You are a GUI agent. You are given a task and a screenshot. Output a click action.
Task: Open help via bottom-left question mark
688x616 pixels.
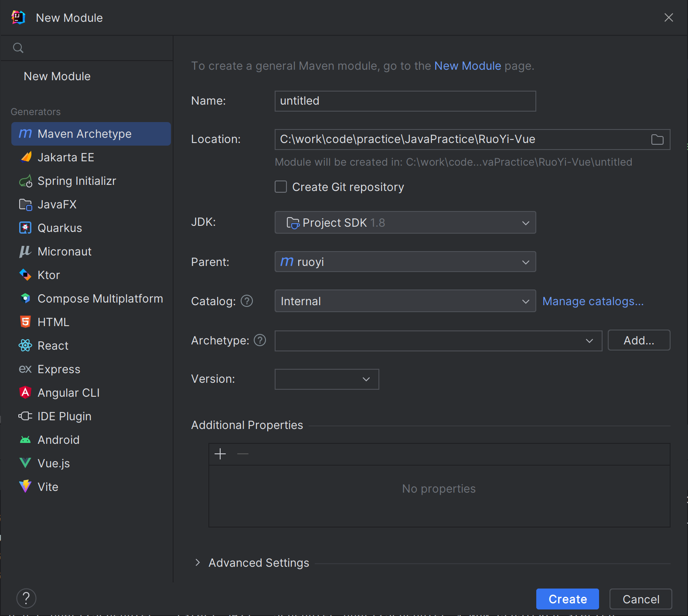point(26,599)
